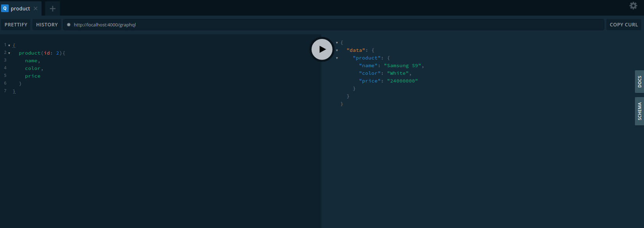644x228 pixels.
Task: Click "24000000" price value in response
Action: 402,81
